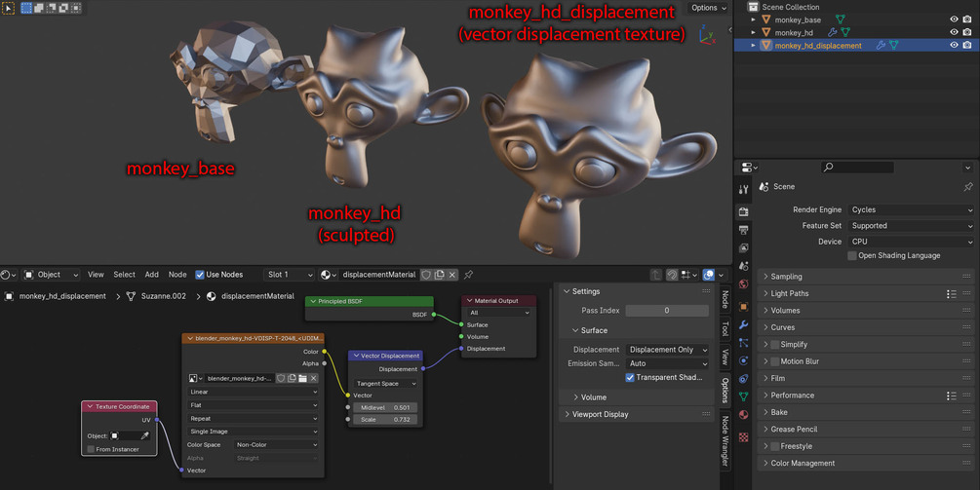Open image file via folder icon in texture node
980x490 pixels.
click(x=302, y=378)
